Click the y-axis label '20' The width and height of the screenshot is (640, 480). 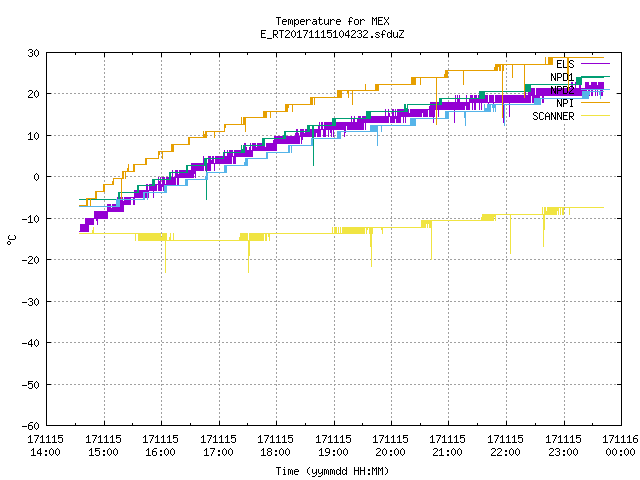pyautogui.click(x=33, y=94)
